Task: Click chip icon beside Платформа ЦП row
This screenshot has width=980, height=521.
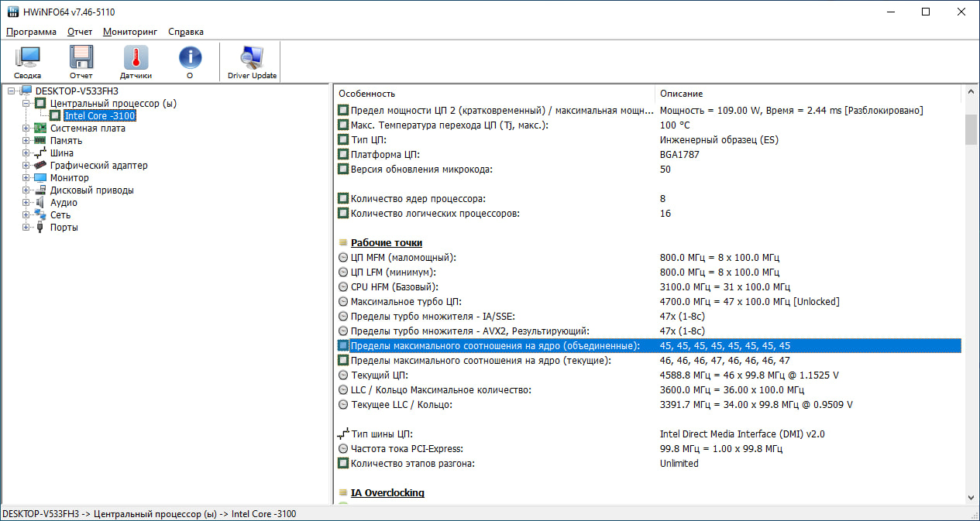Action: pos(343,155)
